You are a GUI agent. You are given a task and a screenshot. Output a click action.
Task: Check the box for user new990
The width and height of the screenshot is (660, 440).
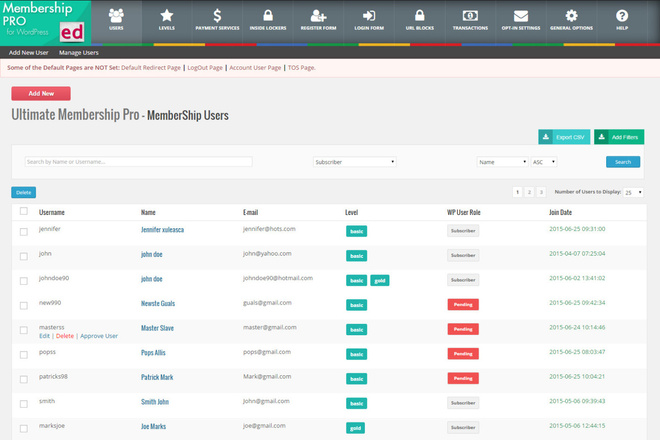point(24,305)
